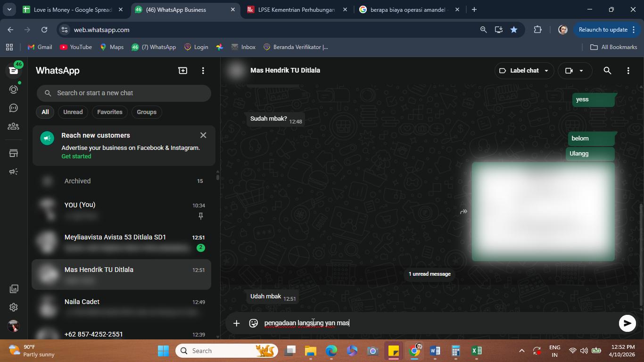Image resolution: width=644 pixels, height=362 pixels.
Task: Click the message input field
Action: point(438,323)
